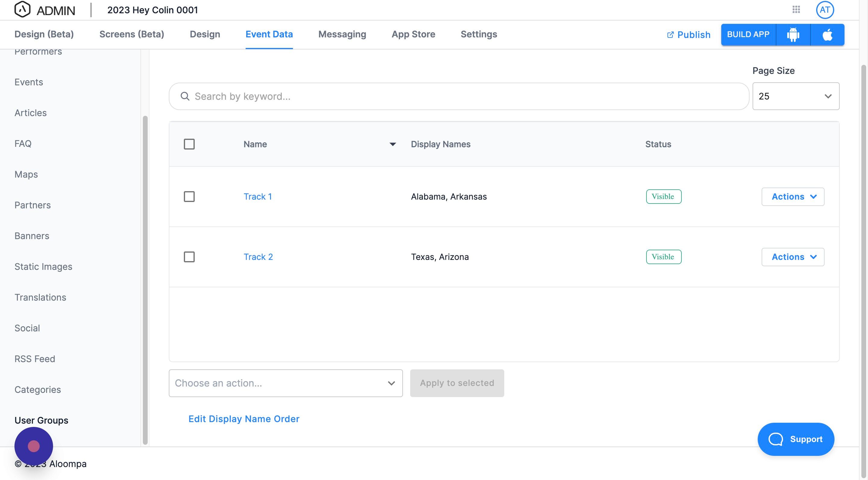Open Static Images in the sidebar

point(43,267)
